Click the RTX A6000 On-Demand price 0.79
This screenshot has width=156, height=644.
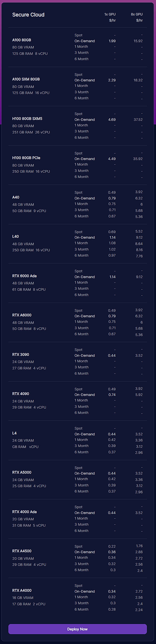[x=112, y=316]
